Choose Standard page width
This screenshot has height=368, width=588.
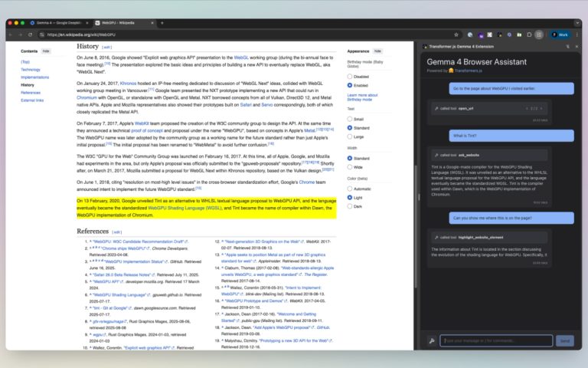[x=349, y=159]
